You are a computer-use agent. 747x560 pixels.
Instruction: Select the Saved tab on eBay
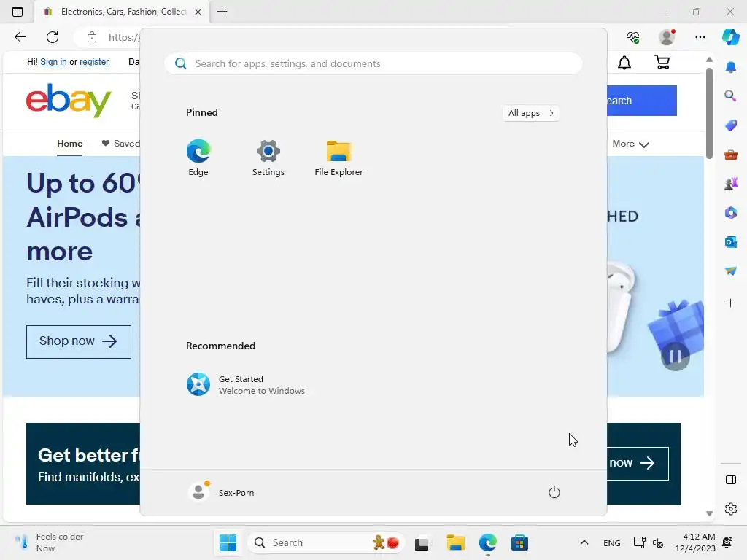(121, 144)
